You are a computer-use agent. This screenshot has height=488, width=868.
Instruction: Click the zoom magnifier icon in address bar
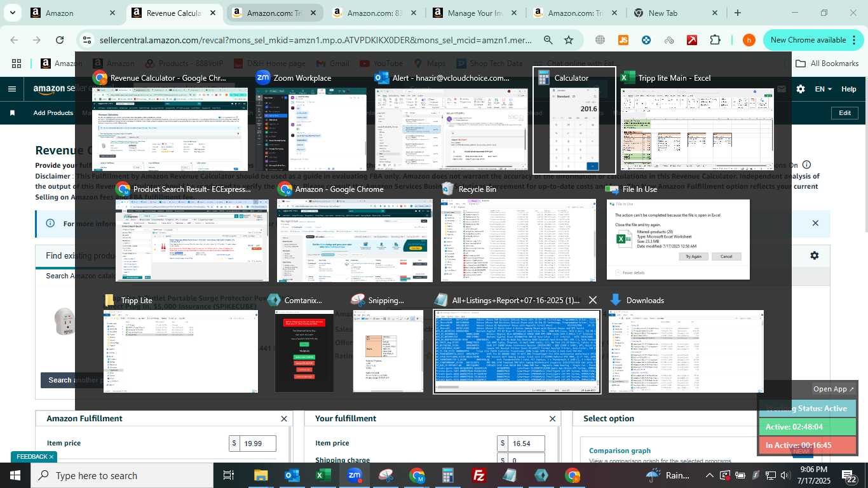click(548, 40)
